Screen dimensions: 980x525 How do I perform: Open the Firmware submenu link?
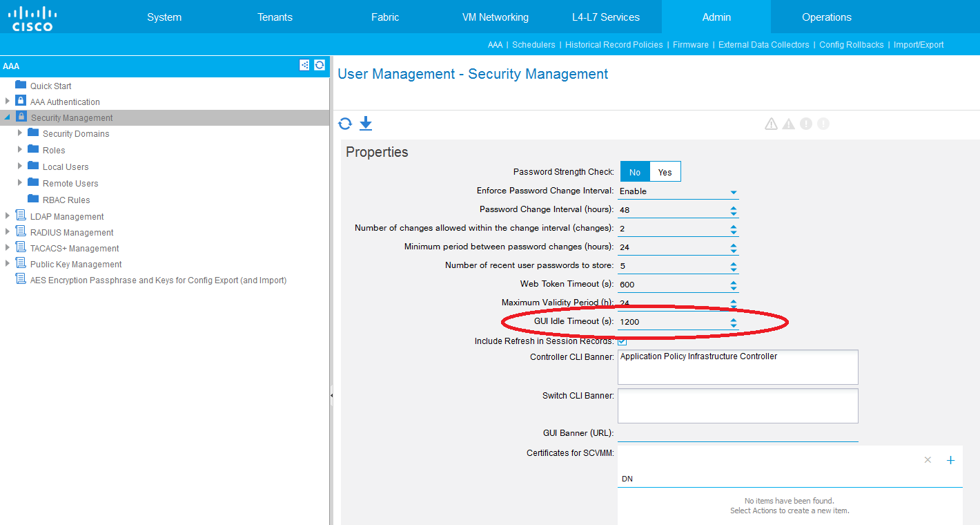coord(690,45)
